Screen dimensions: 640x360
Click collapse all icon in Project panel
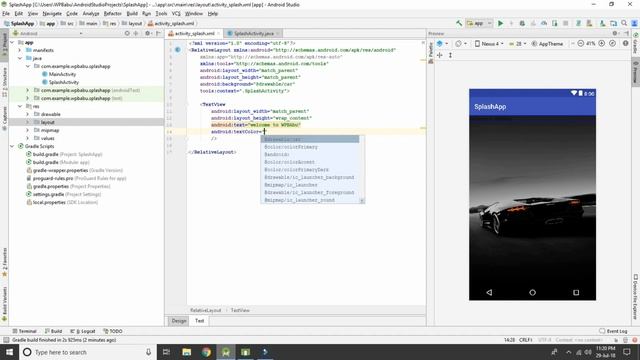pos(136,33)
